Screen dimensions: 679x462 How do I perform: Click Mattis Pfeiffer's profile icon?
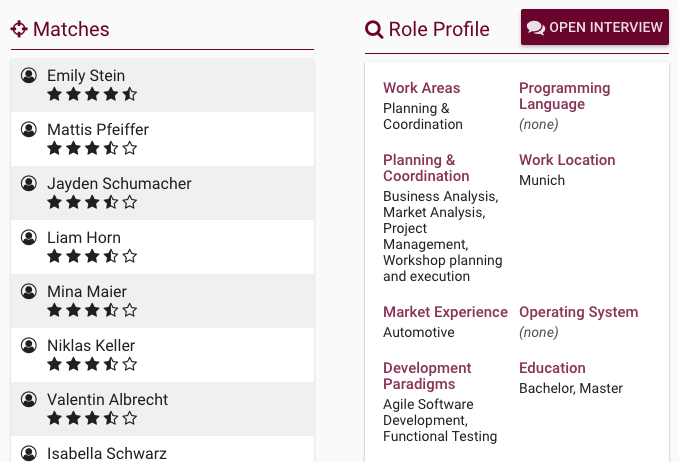[29, 129]
